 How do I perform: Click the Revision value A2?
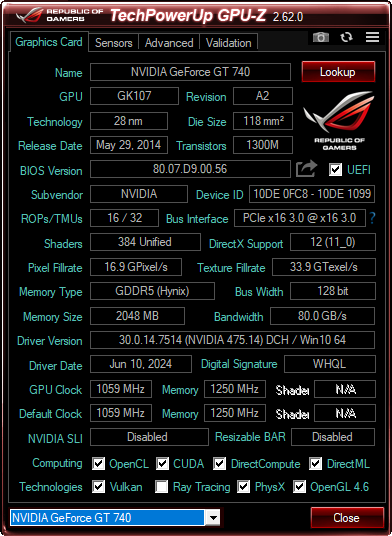click(x=263, y=96)
